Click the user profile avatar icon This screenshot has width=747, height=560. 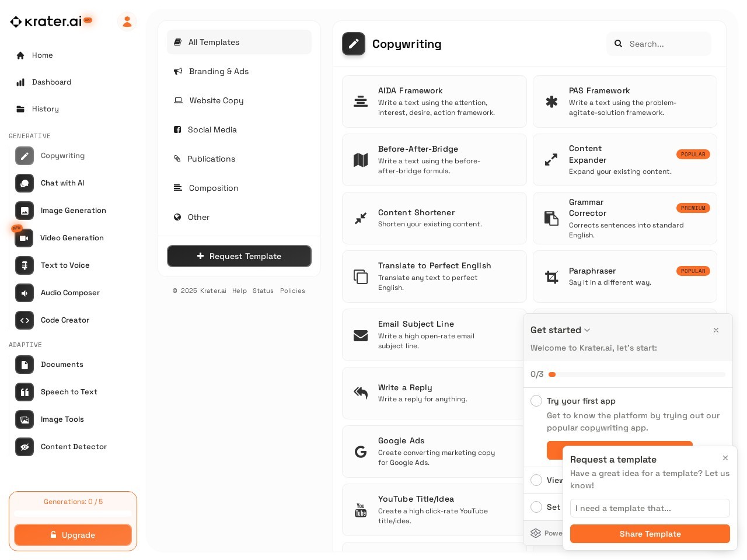pos(127,22)
